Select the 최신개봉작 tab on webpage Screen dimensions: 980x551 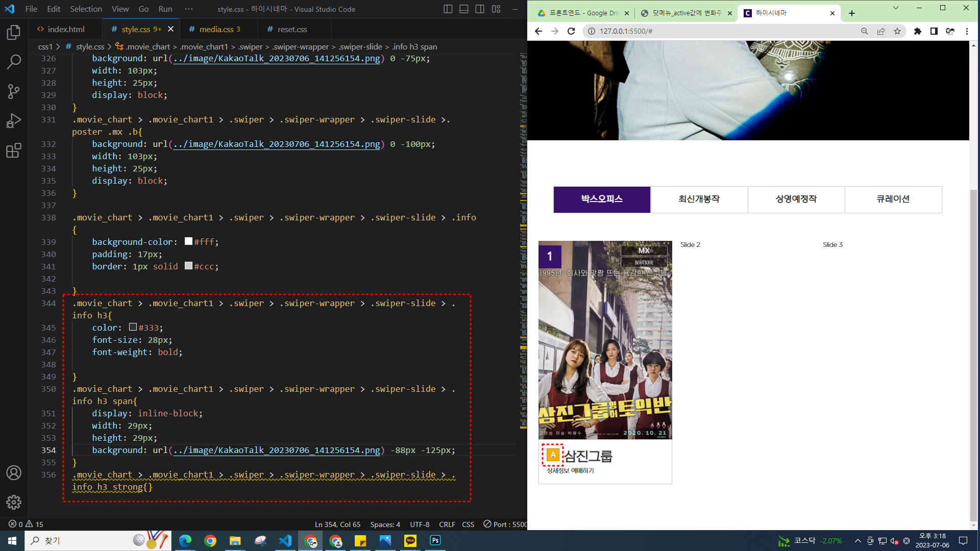pyautogui.click(x=699, y=199)
